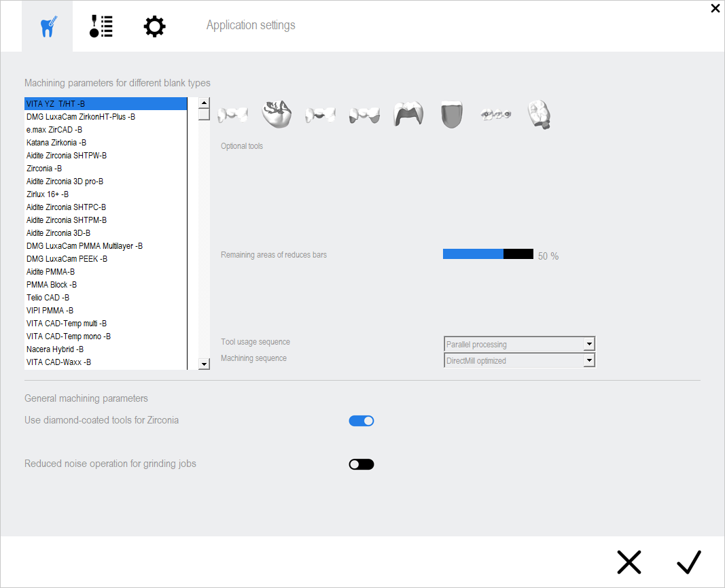Viewport: 725px width, 588px height.
Task: Select VITA YZ T/HT -B blank
Action: (x=105, y=103)
